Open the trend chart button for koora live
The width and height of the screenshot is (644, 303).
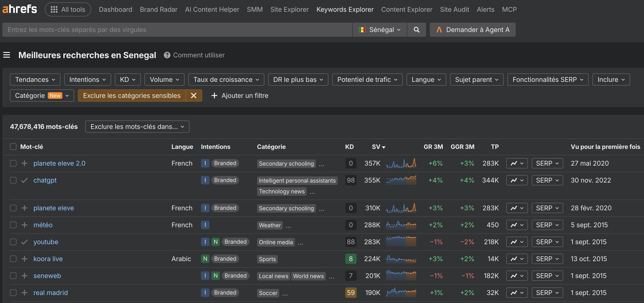(x=517, y=259)
